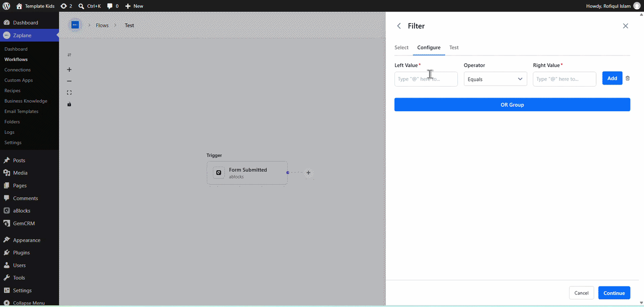
Task: Open Custom Apps in the sidebar
Action: pos(19,81)
